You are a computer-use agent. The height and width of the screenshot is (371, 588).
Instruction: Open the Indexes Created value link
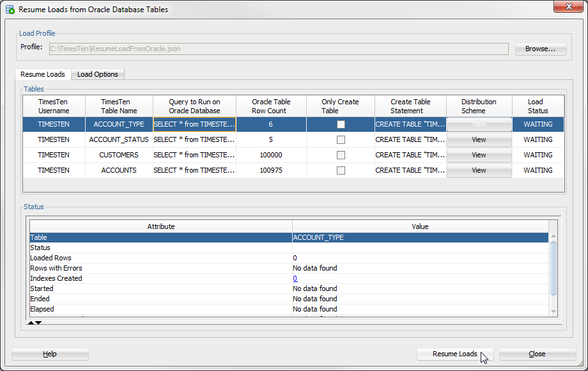(x=295, y=278)
